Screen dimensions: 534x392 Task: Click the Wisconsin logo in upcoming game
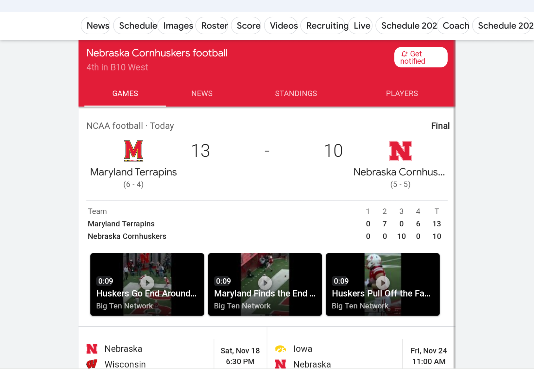pos(92,364)
